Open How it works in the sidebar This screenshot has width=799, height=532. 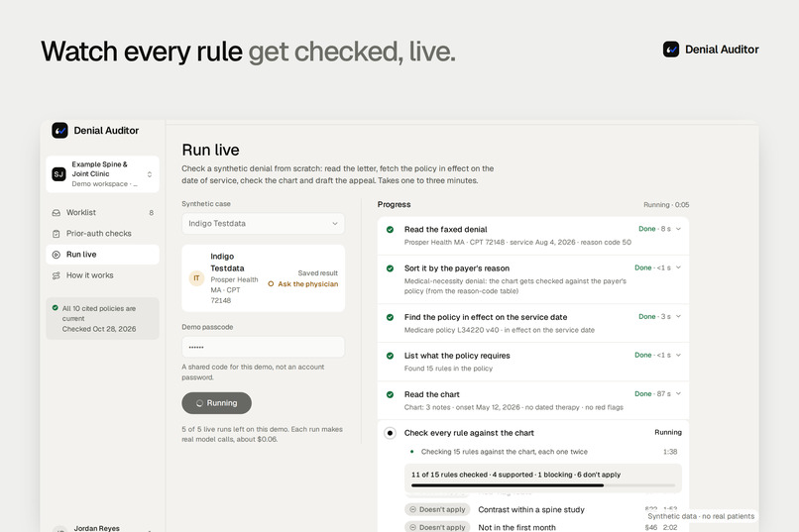tap(102, 275)
